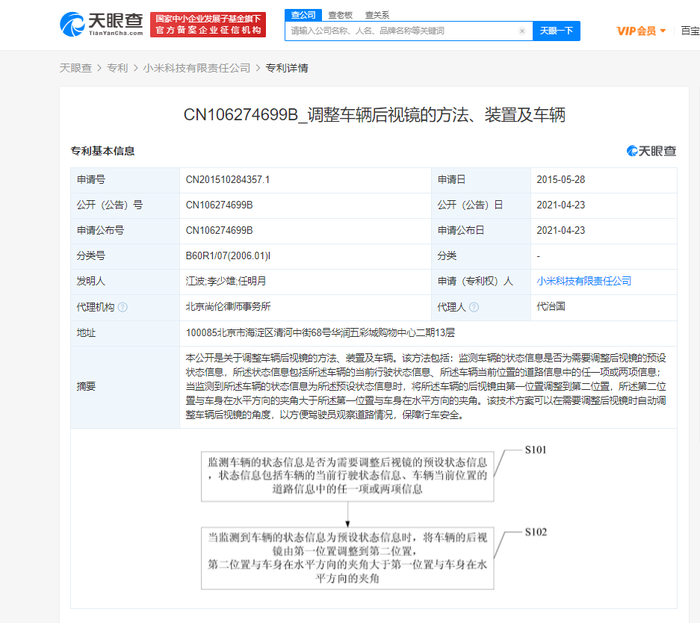
Task: Expand the VIP member arrow
Action: click(x=663, y=31)
